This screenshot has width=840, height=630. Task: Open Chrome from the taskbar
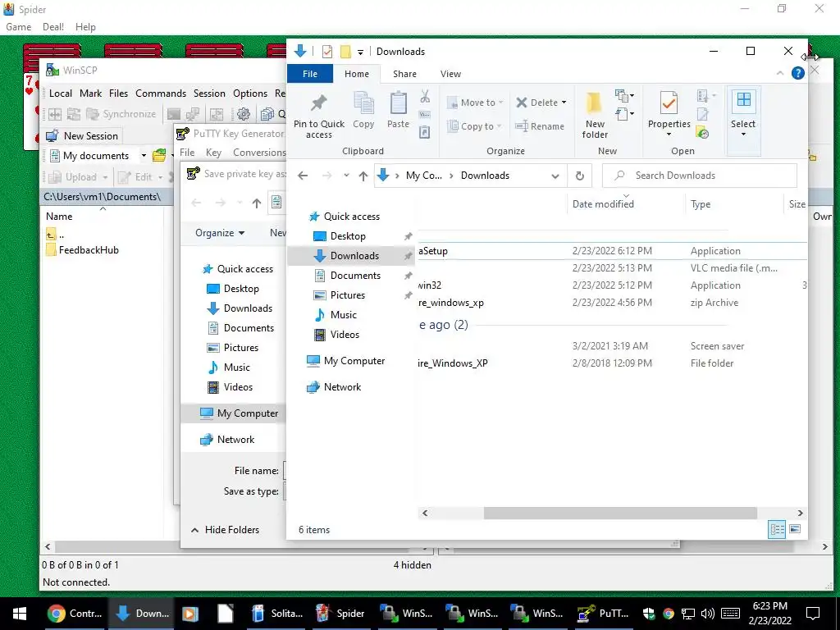[75, 614]
